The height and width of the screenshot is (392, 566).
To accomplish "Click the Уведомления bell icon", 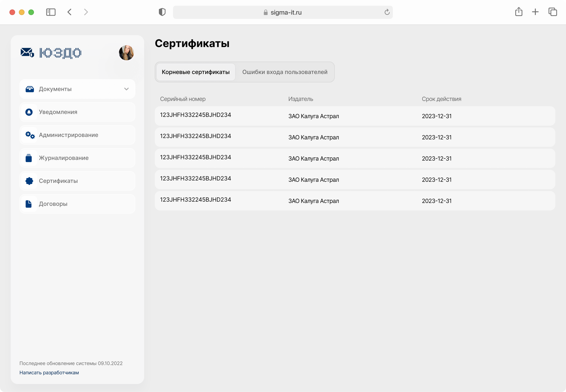I will 29,112.
